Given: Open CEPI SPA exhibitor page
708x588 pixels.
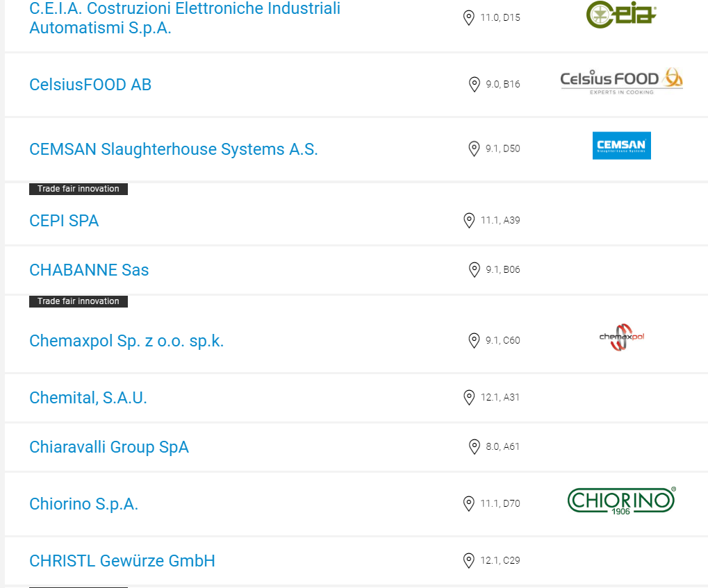Looking at the screenshot, I should 64,221.
